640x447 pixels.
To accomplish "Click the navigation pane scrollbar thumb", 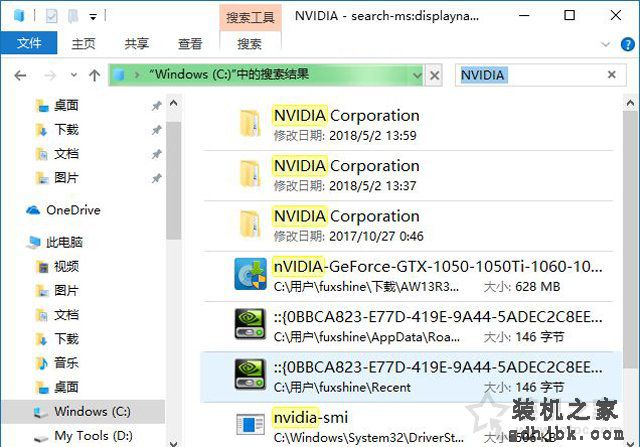I will (x=173, y=180).
